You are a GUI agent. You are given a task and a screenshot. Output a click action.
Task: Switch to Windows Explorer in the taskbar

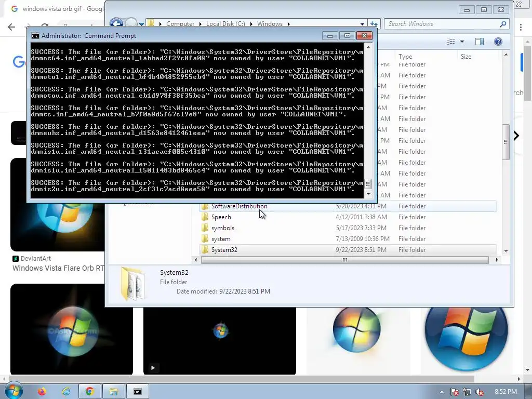pyautogui.click(x=113, y=392)
